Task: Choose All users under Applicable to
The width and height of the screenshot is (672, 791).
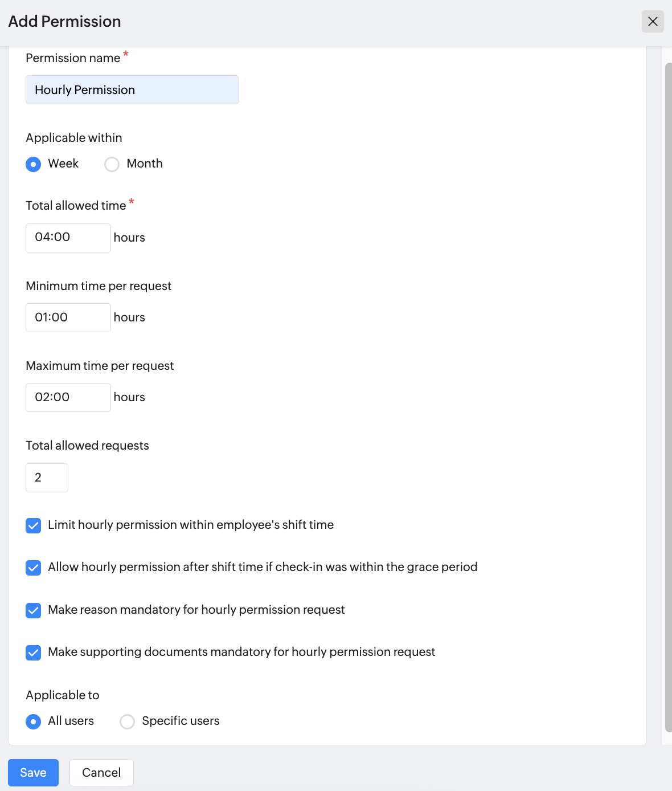Action: (34, 721)
